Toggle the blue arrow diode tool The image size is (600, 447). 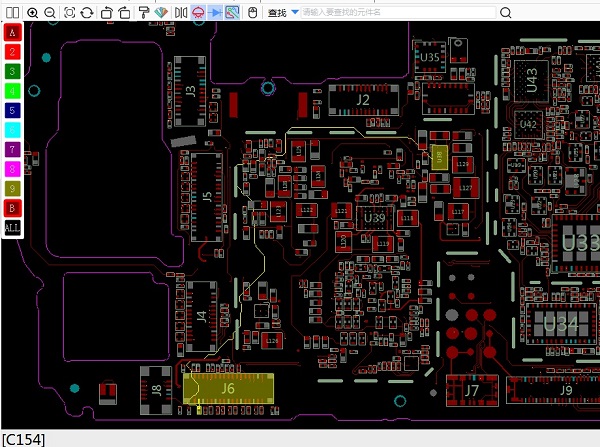click(214, 13)
